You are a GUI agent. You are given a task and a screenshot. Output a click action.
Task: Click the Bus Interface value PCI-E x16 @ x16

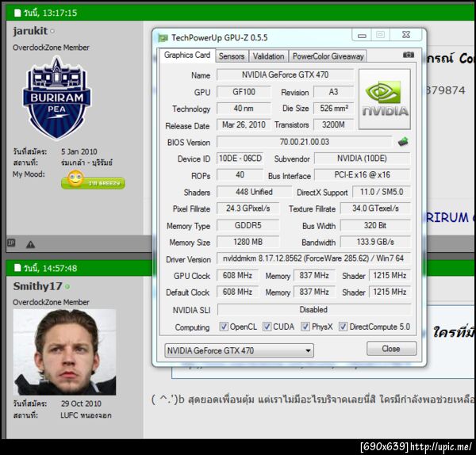tap(363, 174)
